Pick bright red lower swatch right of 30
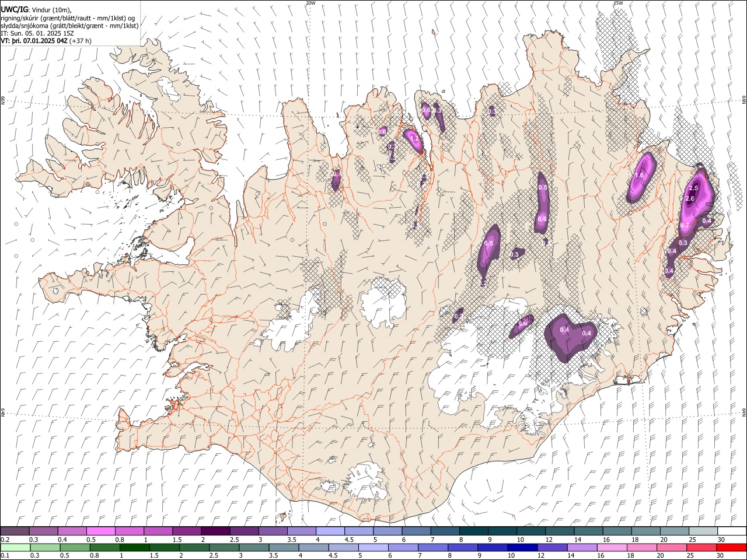 coord(732,548)
